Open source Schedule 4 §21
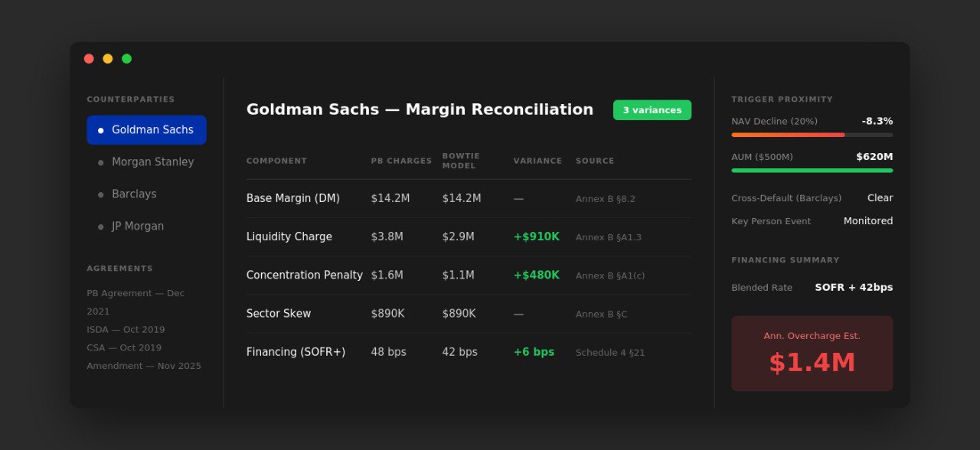980x450 pixels. coord(610,352)
